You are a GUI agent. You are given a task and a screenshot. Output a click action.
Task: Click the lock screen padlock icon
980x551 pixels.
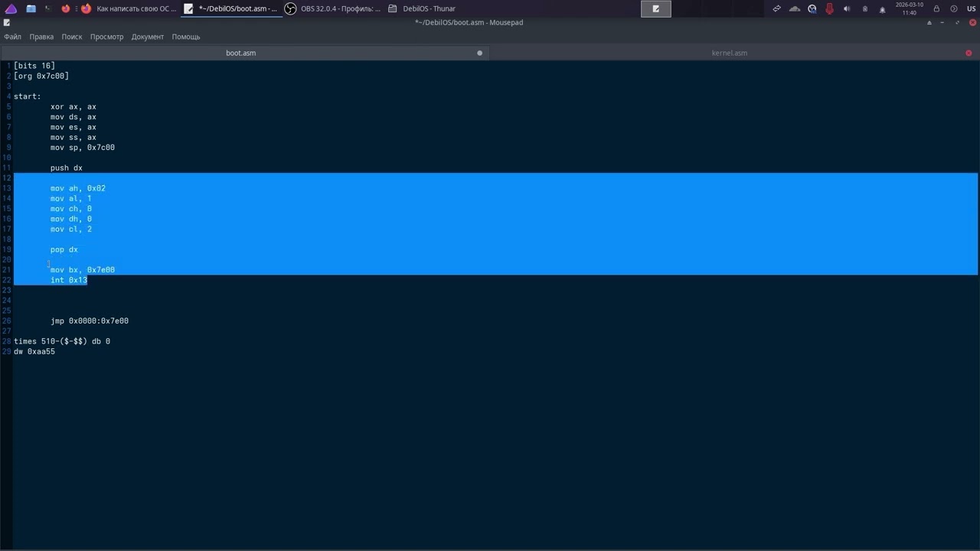(x=936, y=8)
